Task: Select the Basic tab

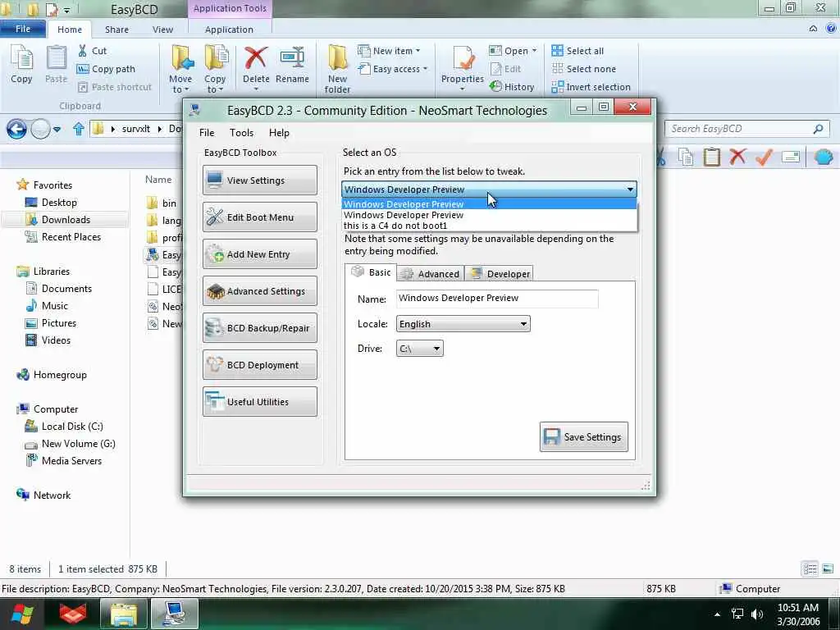Action: (371, 272)
